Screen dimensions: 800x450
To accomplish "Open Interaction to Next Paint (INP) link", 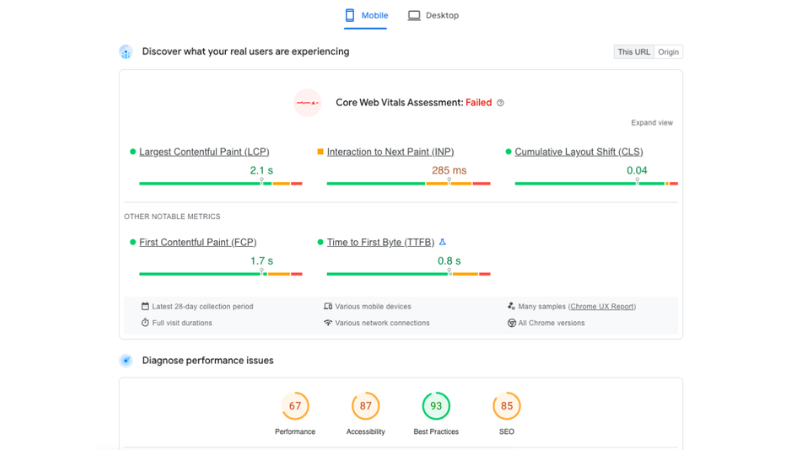I will point(390,152).
